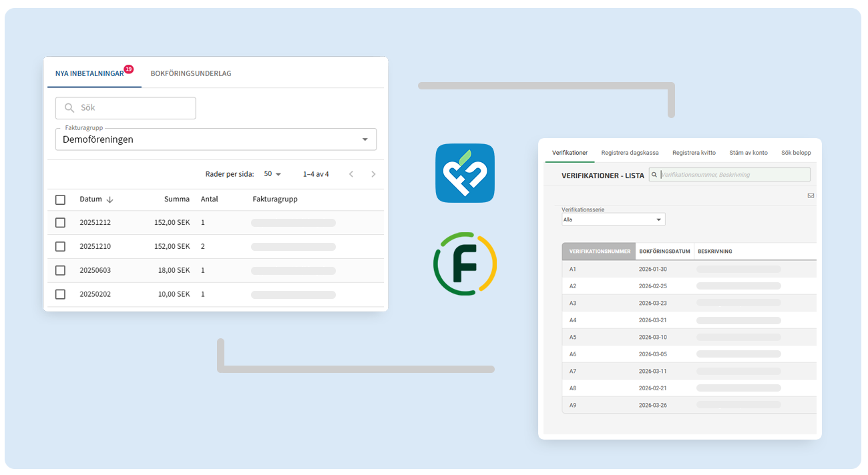Click the date 2026-03-23
Image resolution: width=868 pixels, height=475 pixels.
[x=653, y=303]
